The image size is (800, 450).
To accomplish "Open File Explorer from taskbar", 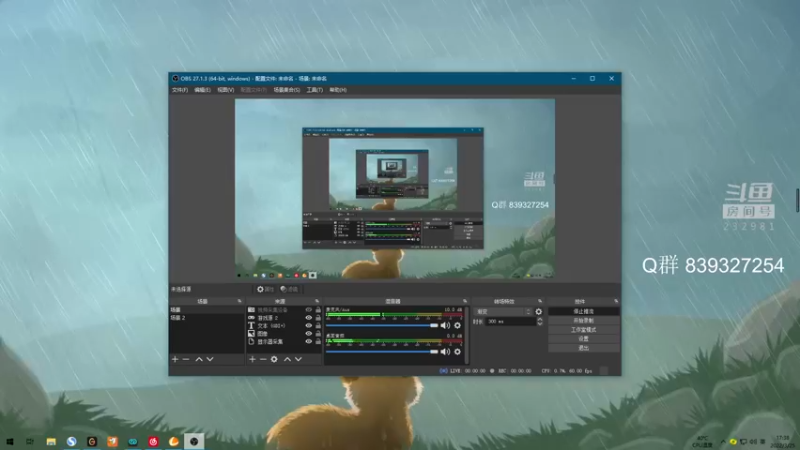I will point(51,441).
